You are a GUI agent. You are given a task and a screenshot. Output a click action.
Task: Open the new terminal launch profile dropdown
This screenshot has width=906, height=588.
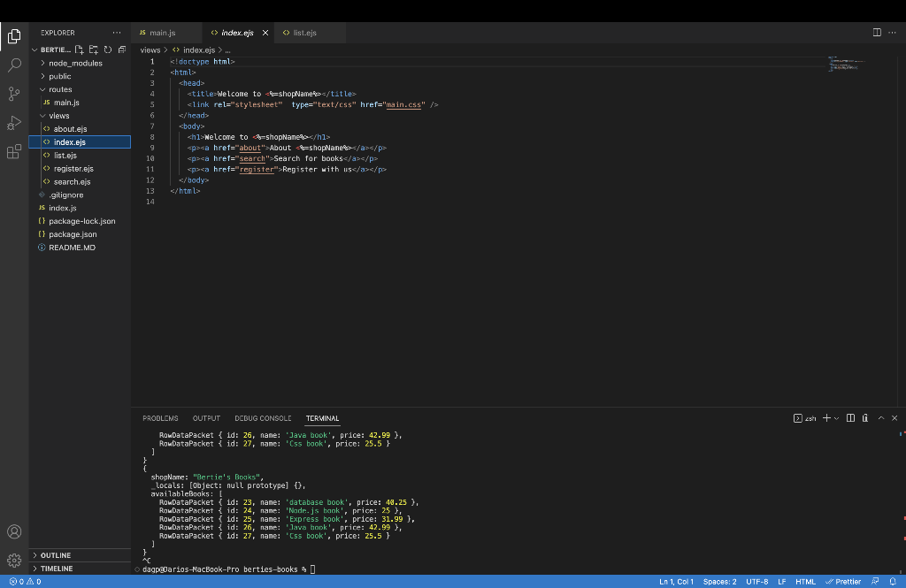(x=836, y=418)
